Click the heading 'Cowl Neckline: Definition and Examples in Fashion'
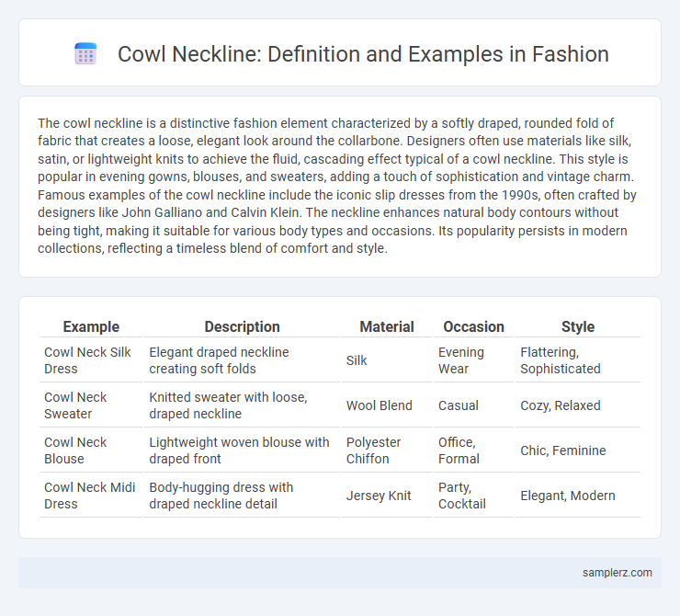Viewport: 680px width, 616px height. (x=363, y=54)
